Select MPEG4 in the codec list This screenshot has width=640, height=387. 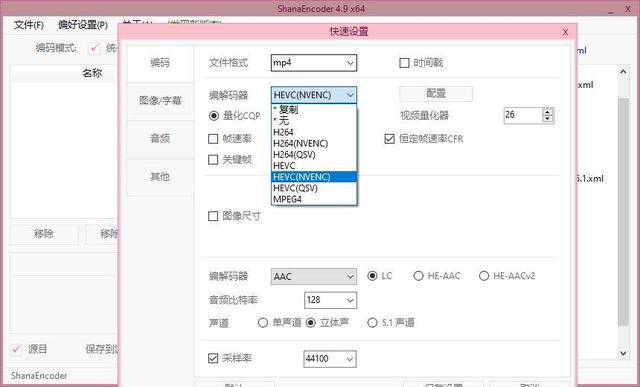[x=313, y=199]
